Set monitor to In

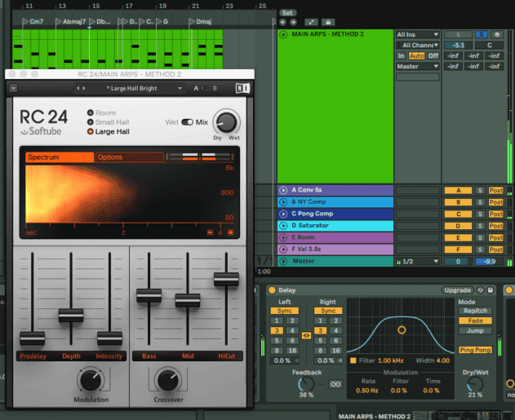(401, 55)
